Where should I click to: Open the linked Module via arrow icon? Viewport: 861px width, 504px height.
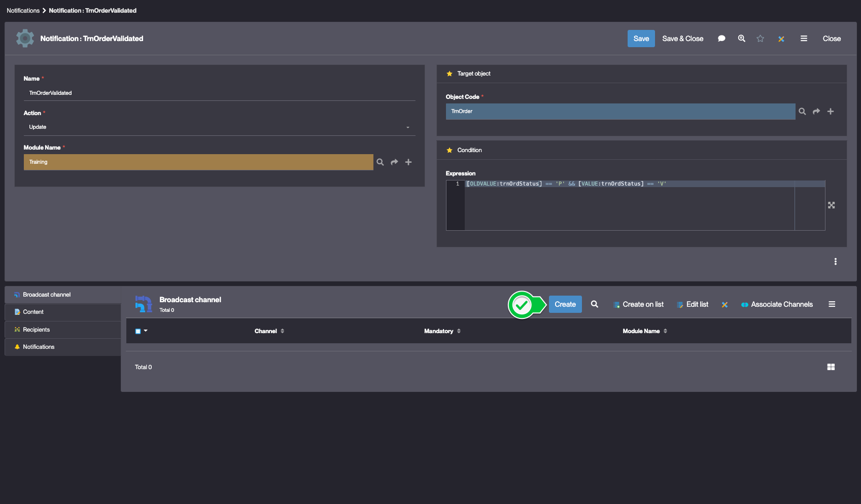394,162
